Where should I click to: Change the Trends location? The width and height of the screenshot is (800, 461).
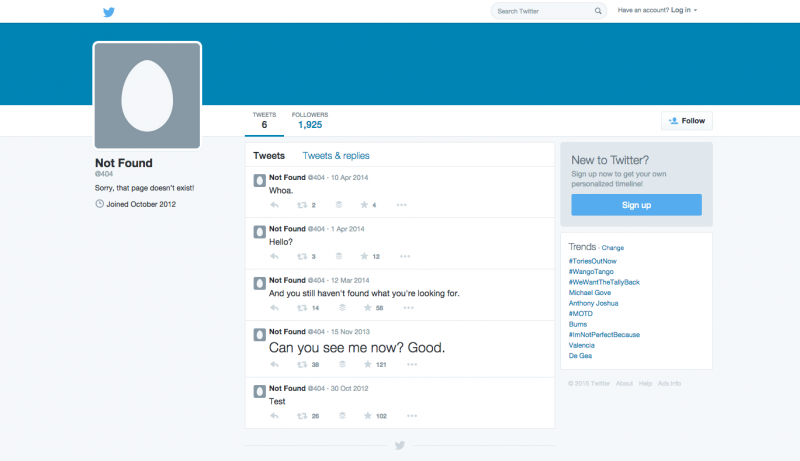[x=612, y=248]
